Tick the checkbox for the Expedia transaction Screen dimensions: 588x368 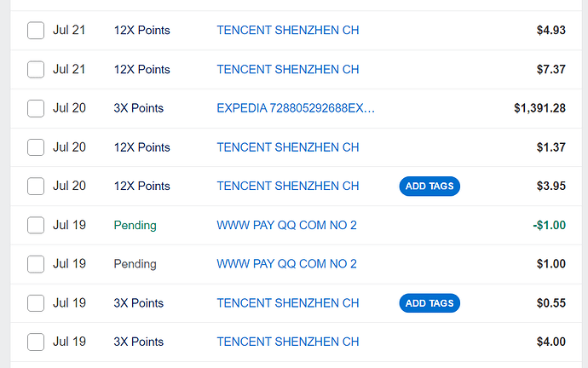[36, 109]
